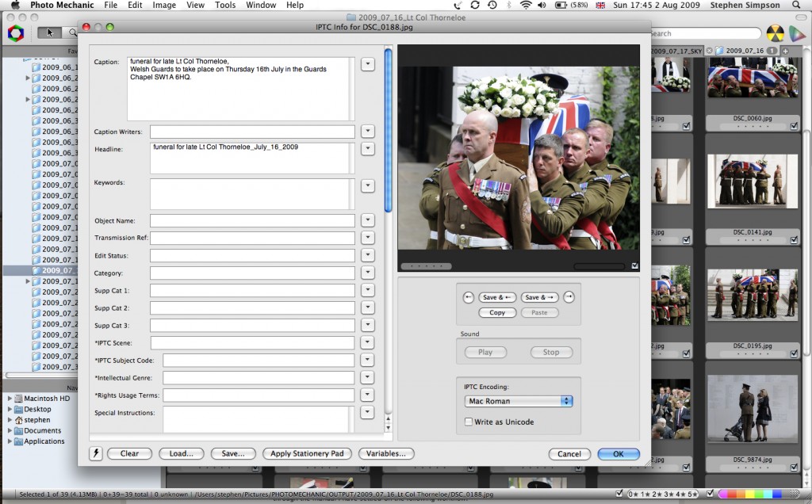Click the Photo Mechanic color-ring logo icon

[16, 33]
